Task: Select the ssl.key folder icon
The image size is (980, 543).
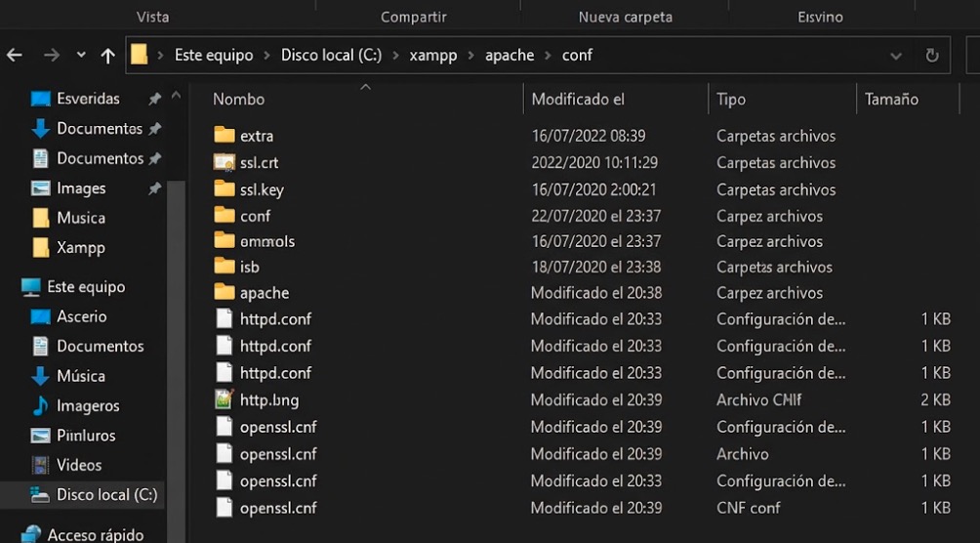Action: [225, 188]
